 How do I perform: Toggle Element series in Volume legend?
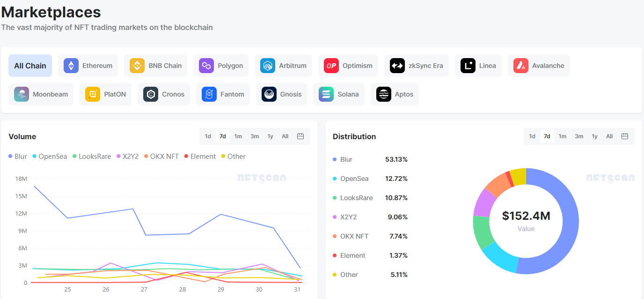point(200,157)
